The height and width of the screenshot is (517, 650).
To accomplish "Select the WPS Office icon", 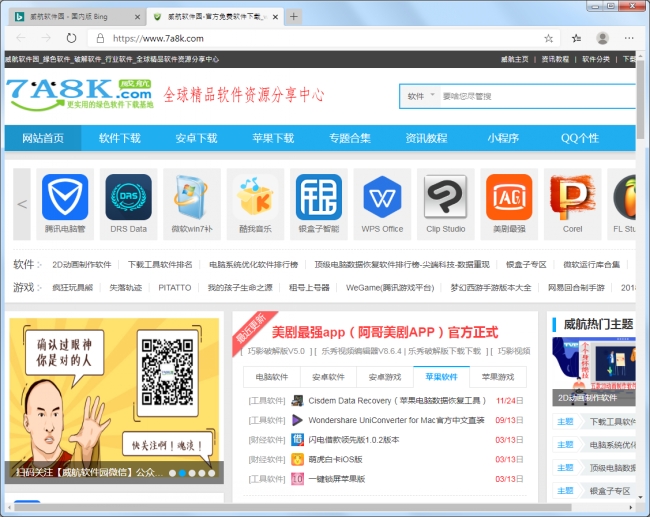I will pyautogui.click(x=381, y=197).
